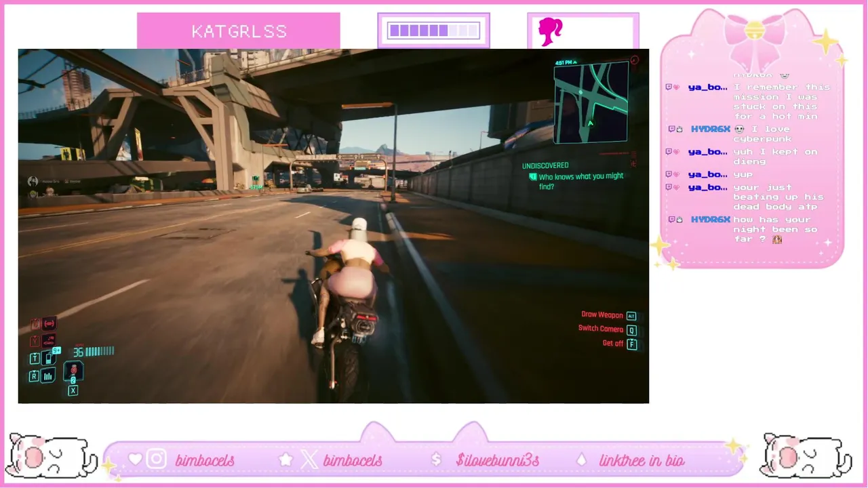Screen dimensions: 868x488
Task: Click the droplet icon before linktree in bio
Action: pyautogui.click(x=580, y=460)
